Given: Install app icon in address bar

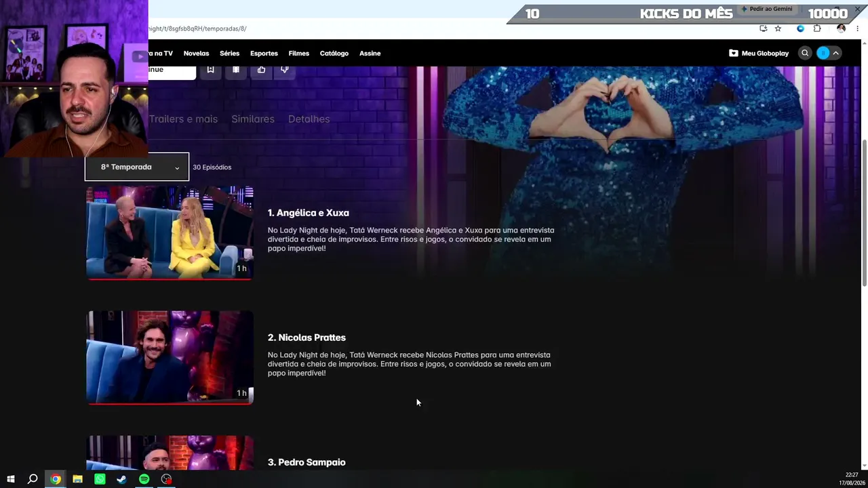Looking at the screenshot, I should 764,28.
